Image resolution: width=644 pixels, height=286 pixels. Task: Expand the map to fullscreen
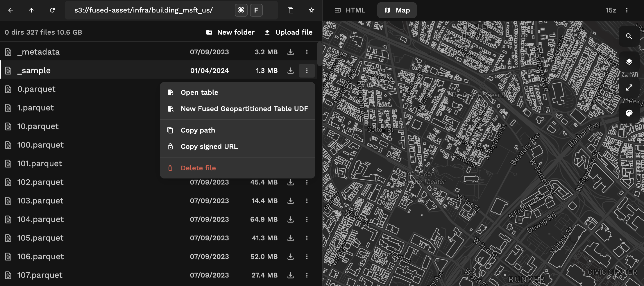(629, 87)
